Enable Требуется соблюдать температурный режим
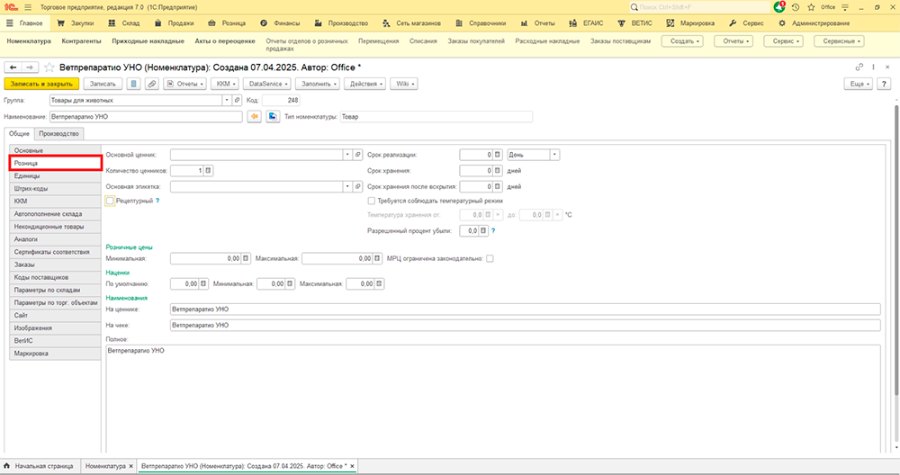The height and width of the screenshot is (475, 900). [371, 201]
